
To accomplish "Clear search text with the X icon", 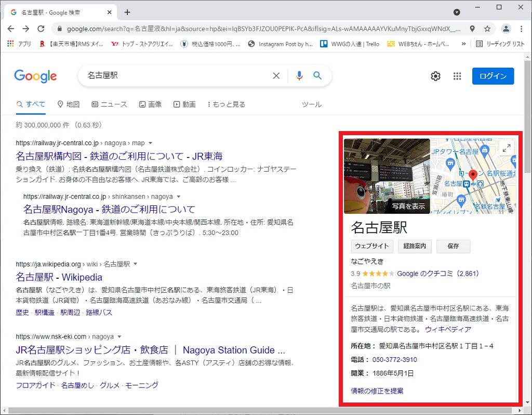I will [276, 76].
